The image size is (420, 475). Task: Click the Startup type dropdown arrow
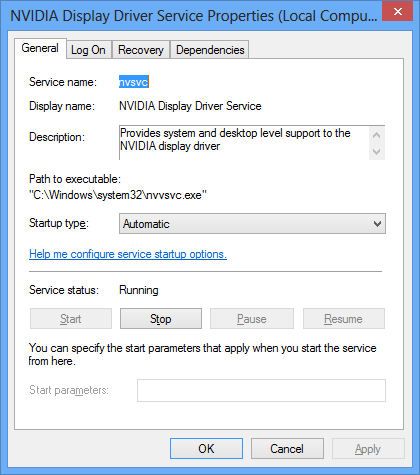377,224
